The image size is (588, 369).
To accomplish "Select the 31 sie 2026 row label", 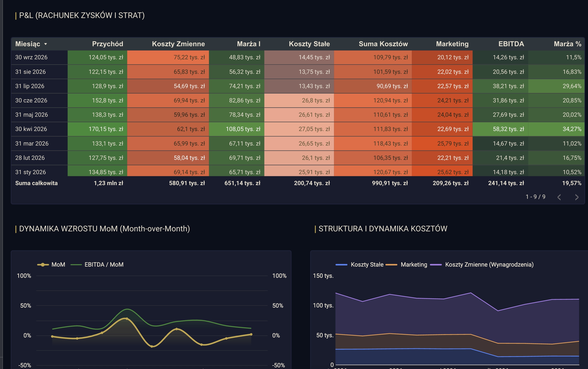I will (30, 72).
